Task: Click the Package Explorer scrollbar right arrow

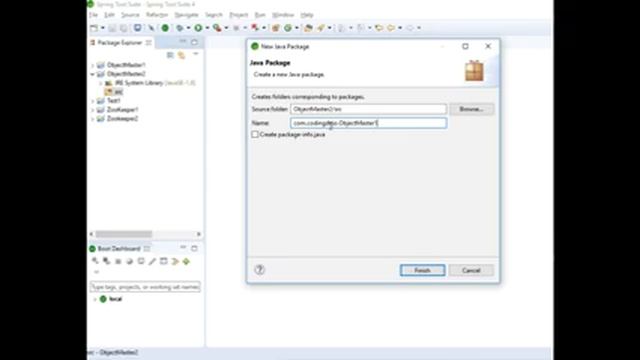Action: coord(199,234)
